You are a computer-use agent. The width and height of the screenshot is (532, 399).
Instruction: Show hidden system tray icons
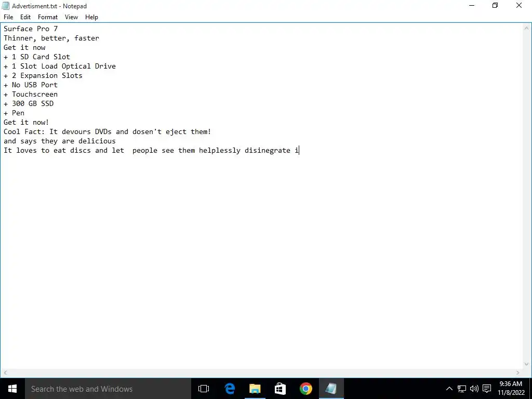[449, 389]
